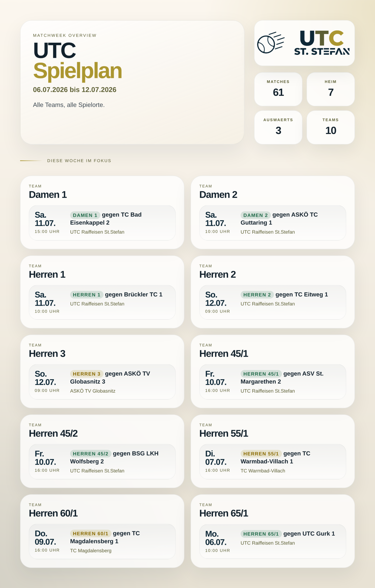375x588 pixels.
Task: Select the Herren 45/2 team heading
Action: pos(53,433)
